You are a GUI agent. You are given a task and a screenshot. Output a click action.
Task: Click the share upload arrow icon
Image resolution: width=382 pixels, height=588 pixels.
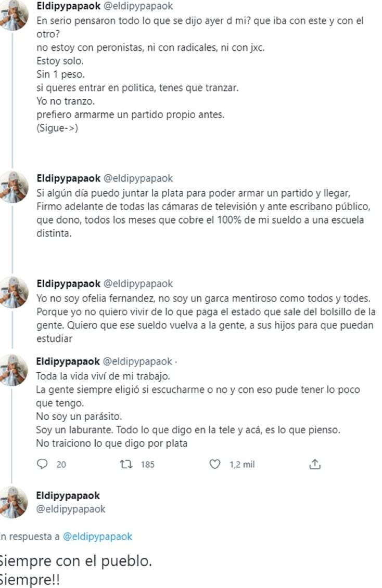(x=315, y=464)
